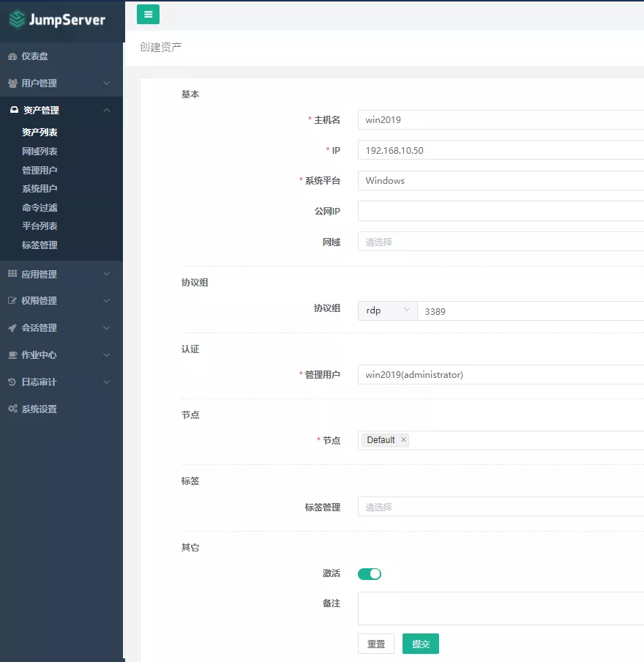The height and width of the screenshot is (662, 644).
Task: Open 命令过滤 submenu item
Action: [x=40, y=208]
